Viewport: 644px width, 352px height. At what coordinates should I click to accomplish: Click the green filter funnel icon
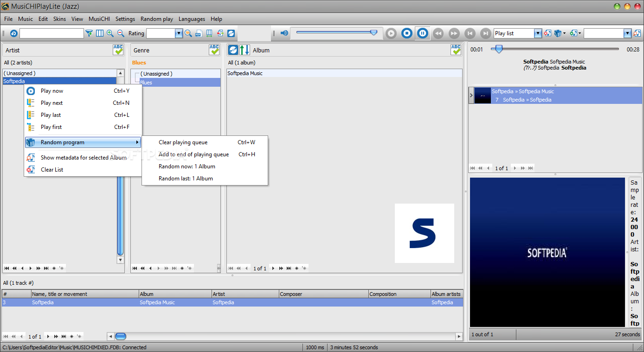pos(89,33)
